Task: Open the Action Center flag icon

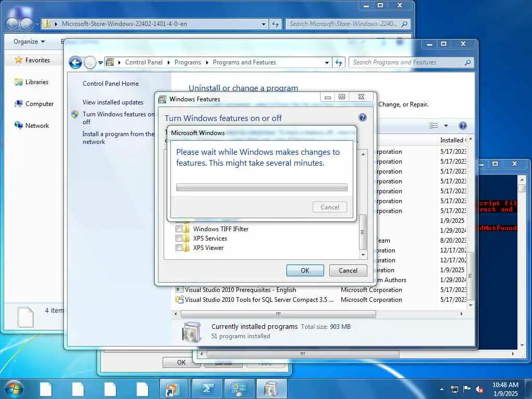Action: [x=467, y=389]
